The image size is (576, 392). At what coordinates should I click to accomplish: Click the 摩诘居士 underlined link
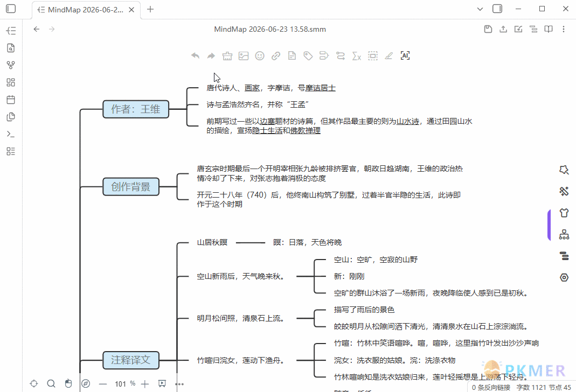point(320,88)
